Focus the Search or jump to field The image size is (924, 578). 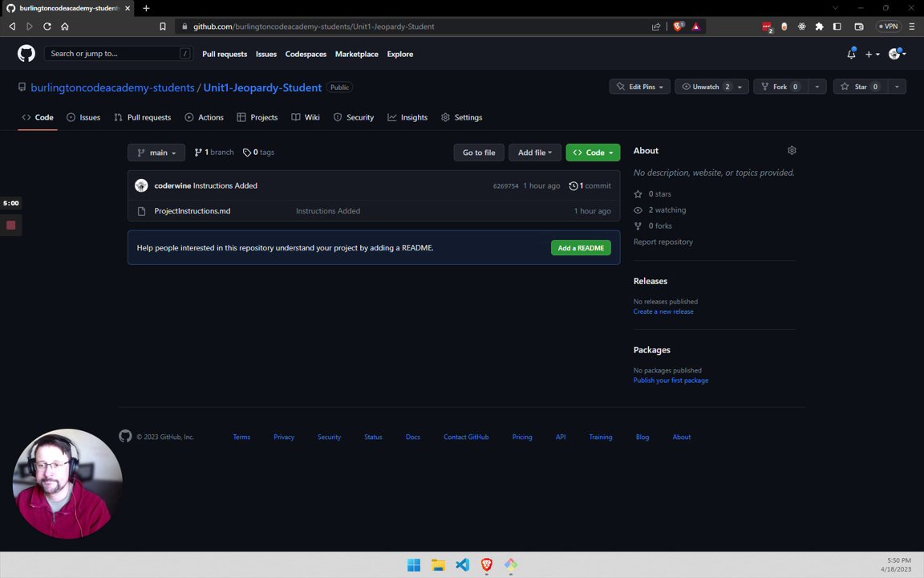(118, 54)
